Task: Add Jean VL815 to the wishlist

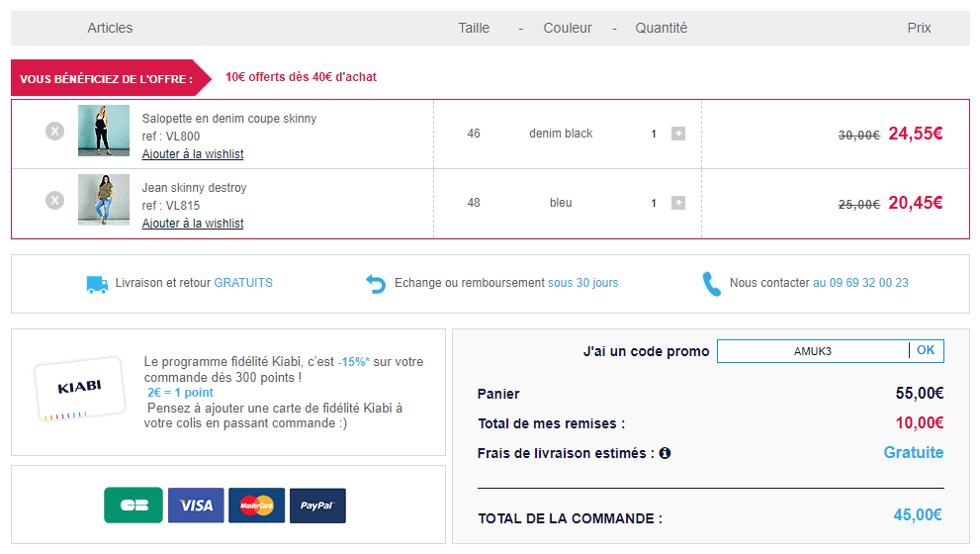Action: pyautogui.click(x=193, y=224)
